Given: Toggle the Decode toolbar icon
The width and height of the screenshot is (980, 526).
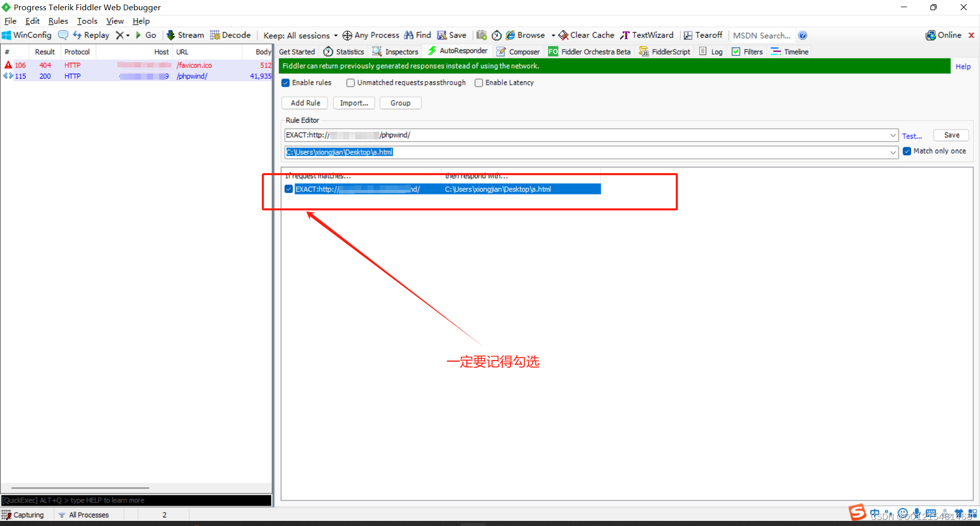Looking at the screenshot, I should (x=215, y=35).
